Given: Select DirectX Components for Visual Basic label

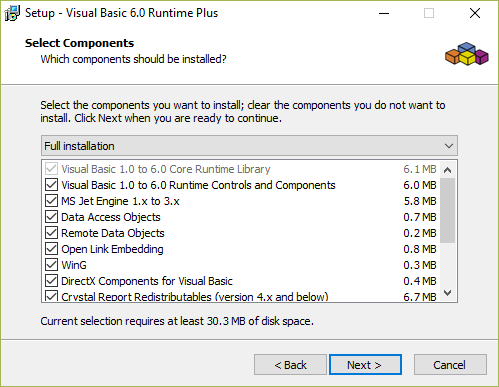Looking at the screenshot, I should (x=147, y=281).
